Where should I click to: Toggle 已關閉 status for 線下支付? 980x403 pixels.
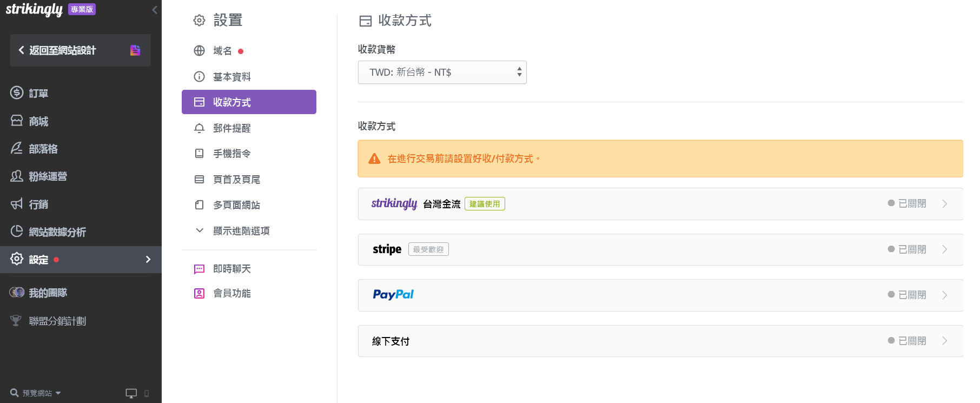(907, 341)
